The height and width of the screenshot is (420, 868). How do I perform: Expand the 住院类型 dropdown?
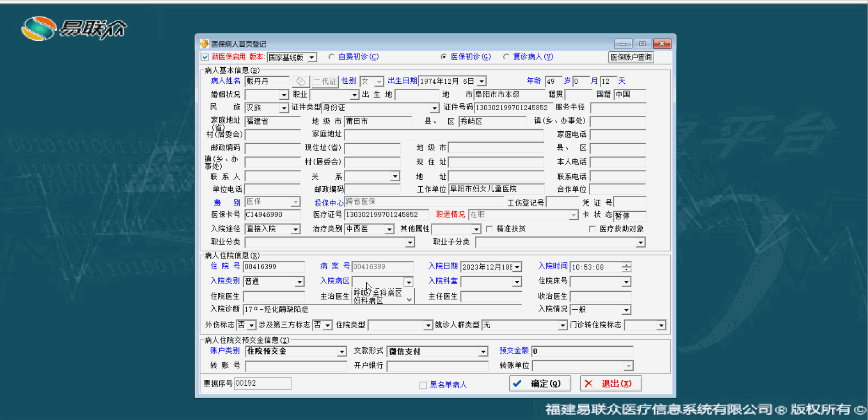(x=428, y=325)
